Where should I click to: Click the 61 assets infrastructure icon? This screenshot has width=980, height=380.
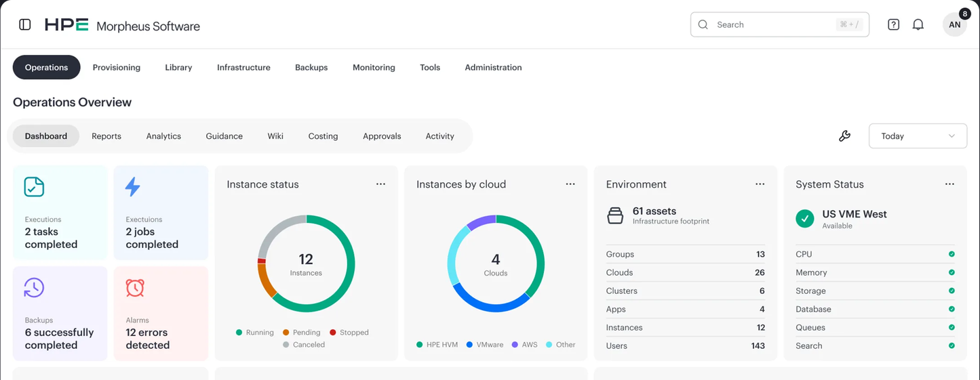coord(615,216)
